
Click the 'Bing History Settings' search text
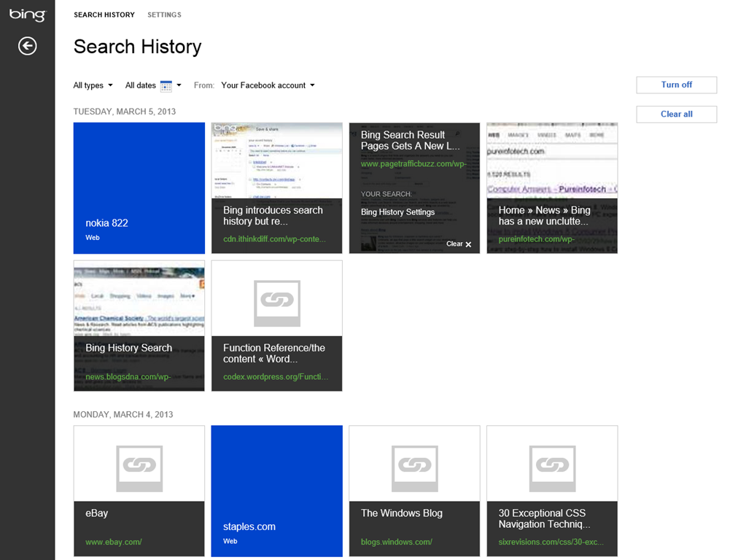click(397, 212)
